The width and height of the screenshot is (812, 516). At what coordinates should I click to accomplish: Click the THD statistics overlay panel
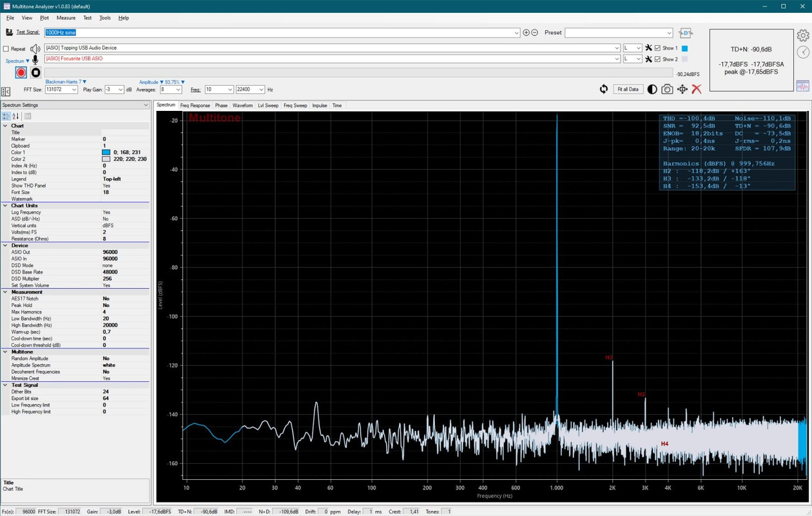727,152
